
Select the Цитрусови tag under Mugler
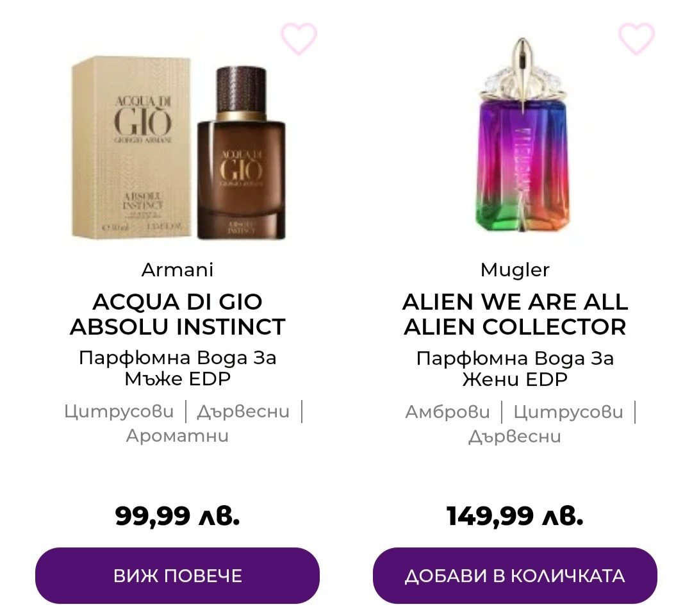pos(568,412)
